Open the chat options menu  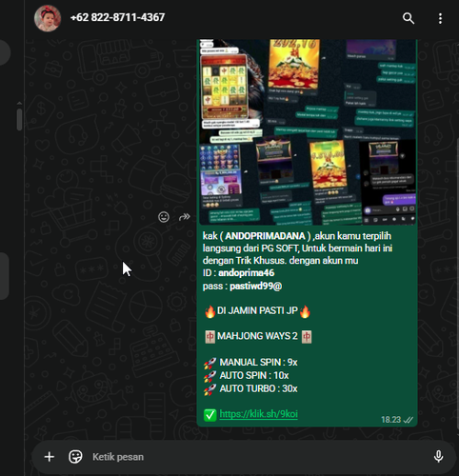440,18
